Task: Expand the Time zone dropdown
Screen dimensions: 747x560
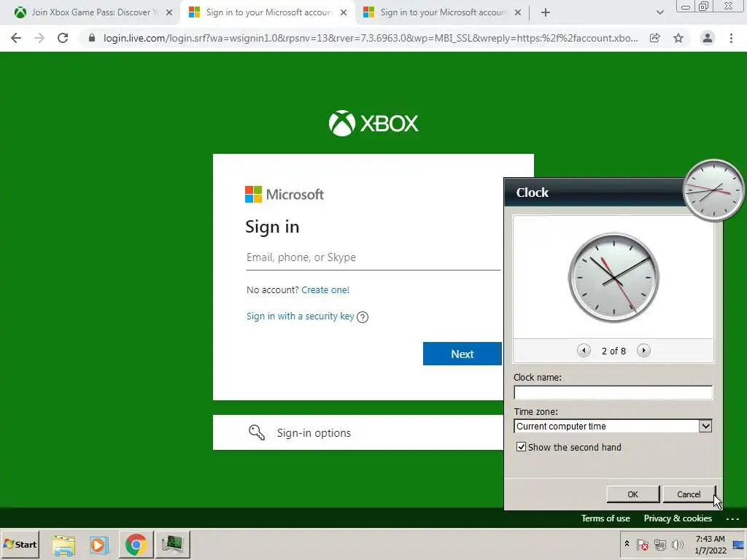Action: click(705, 426)
